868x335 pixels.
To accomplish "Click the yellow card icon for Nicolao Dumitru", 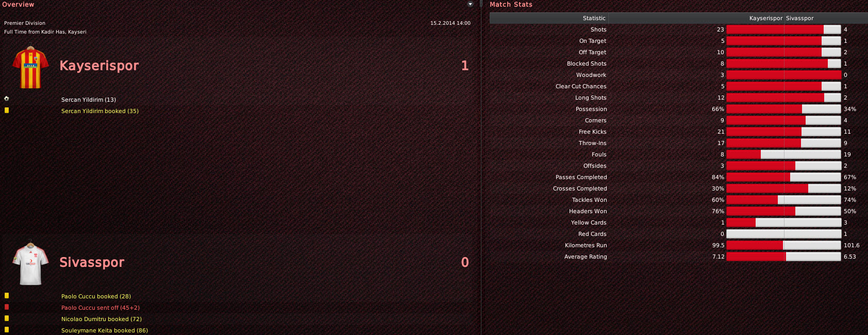I will click(7, 318).
